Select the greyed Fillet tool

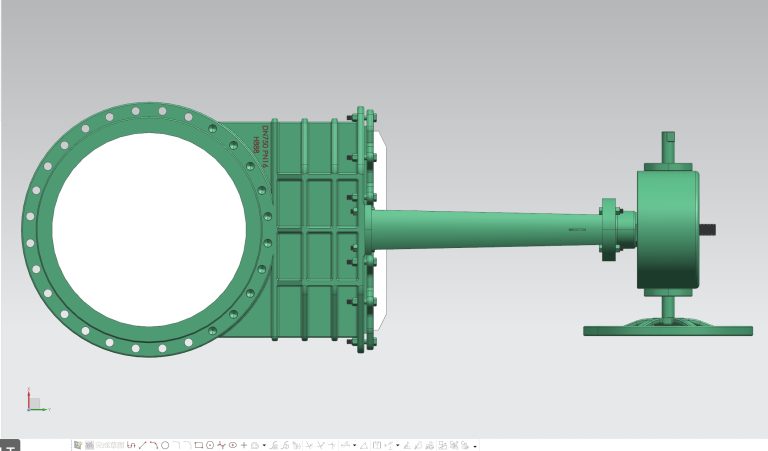177,445
